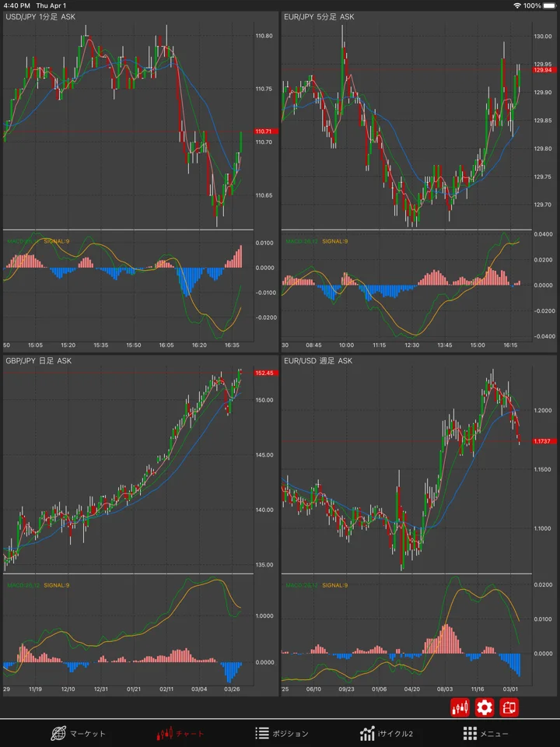Image resolution: width=560 pixels, height=747 pixels.
Task: Tap the USD/JPY 1分足 ASK chart title
Action: tap(40, 17)
